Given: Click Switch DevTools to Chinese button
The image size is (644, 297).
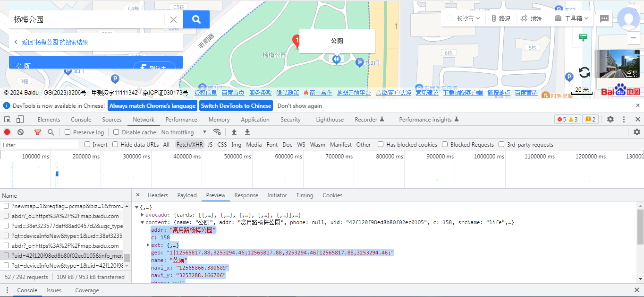Looking at the screenshot, I should point(236,105).
